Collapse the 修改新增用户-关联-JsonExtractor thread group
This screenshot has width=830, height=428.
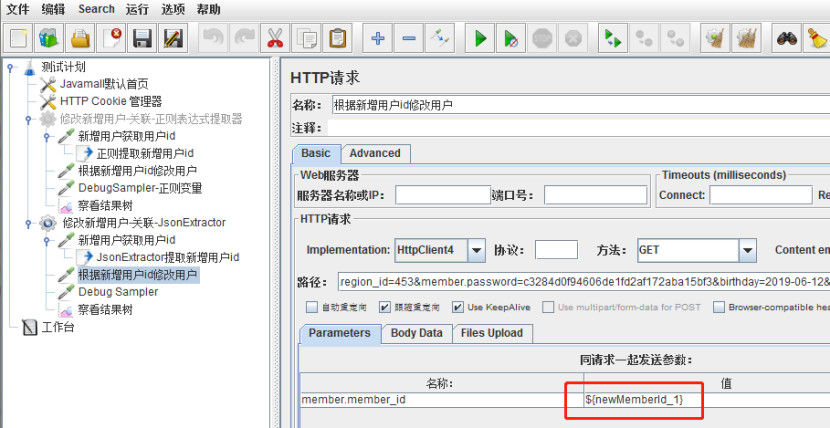tap(28, 223)
